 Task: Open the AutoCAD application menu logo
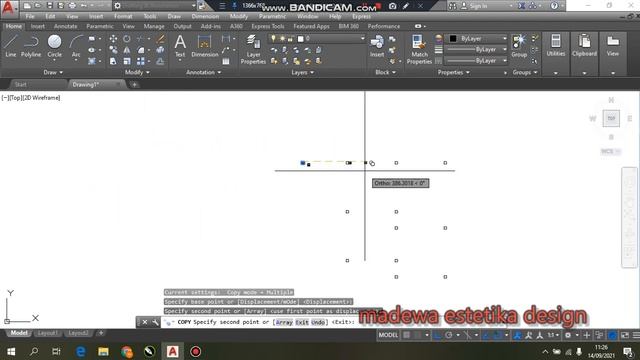[8, 8]
